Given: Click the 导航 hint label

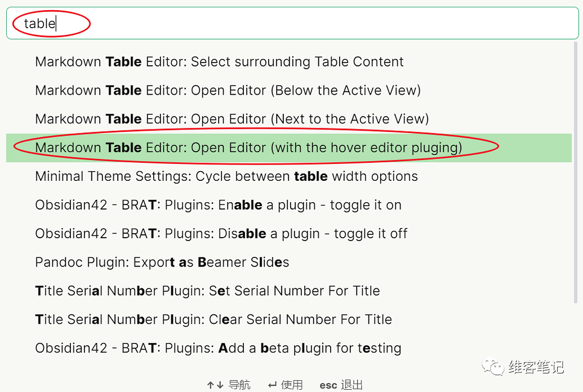Looking at the screenshot, I should click(239, 385).
